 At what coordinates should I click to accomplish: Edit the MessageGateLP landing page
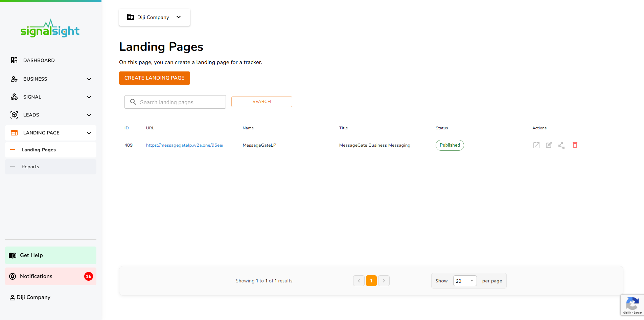[549, 145]
